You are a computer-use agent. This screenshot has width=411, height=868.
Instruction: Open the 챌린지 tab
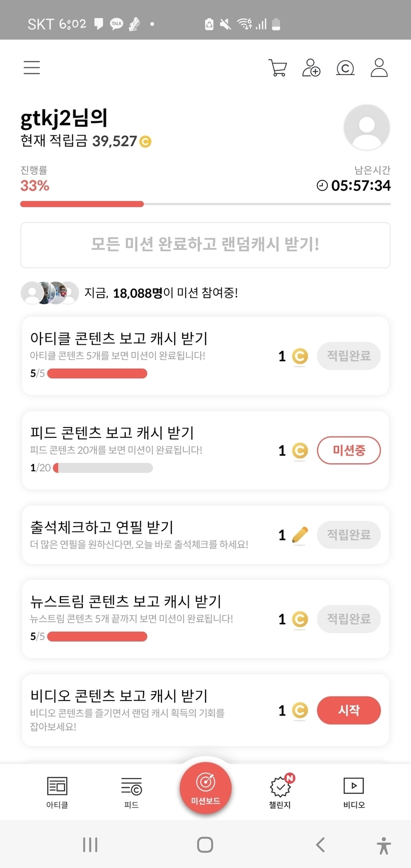point(280,792)
